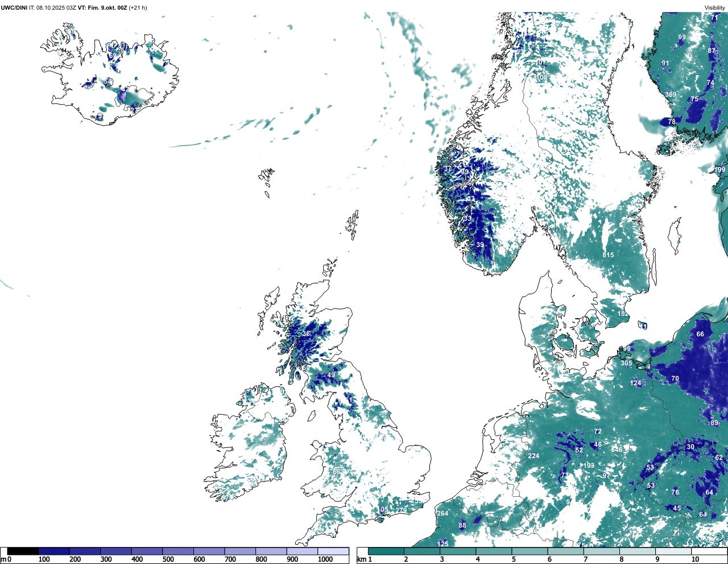The image size is (728, 564).
Task: Click the 'UWC/DINI' header text
Action: (14, 8)
